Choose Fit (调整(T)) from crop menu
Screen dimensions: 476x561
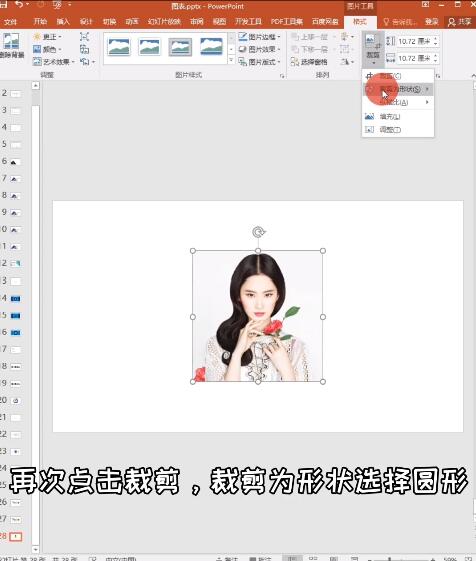(398, 130)
